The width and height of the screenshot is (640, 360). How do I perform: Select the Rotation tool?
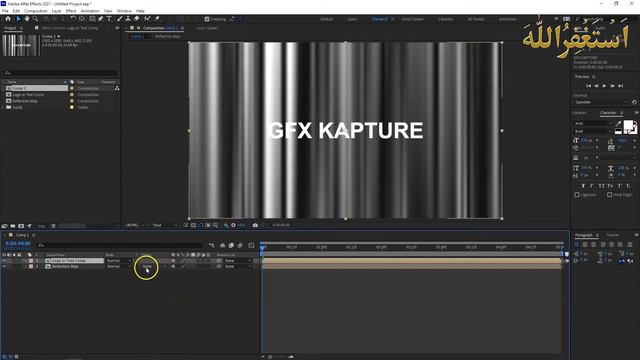(x=73, y=19)
